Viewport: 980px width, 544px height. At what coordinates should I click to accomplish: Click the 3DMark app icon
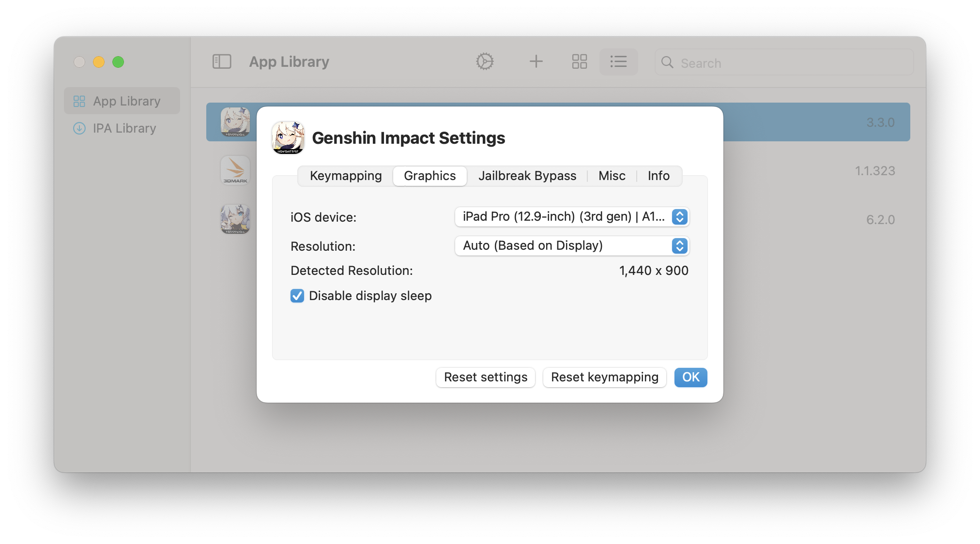pyautogui.click(x=235, y=170)
